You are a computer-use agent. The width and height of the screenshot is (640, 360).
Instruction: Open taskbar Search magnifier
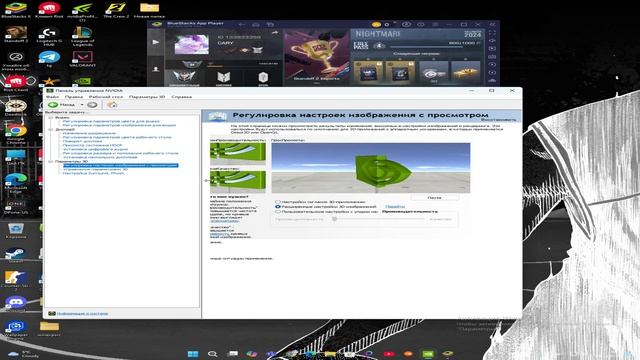[212, 353]
